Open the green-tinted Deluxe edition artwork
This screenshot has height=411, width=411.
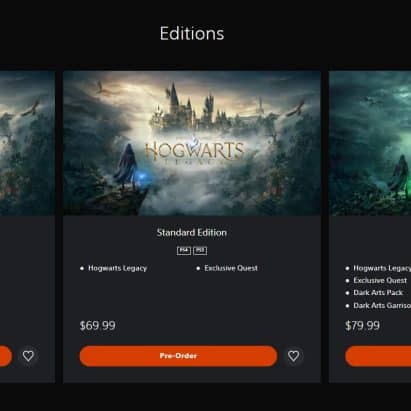pyautogui.click(x=370, y=143)
